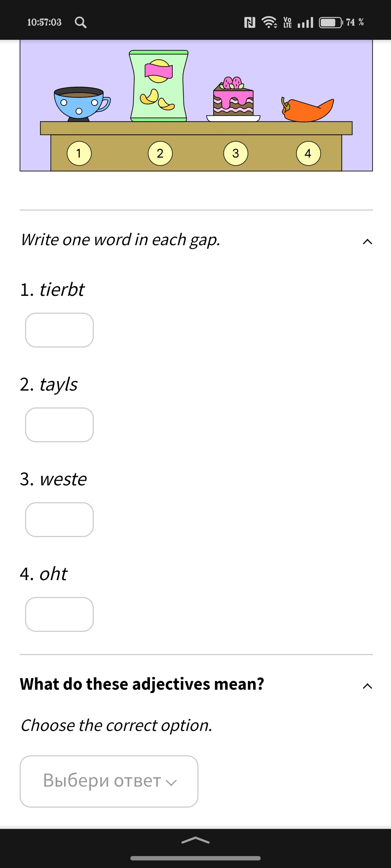Tap the battery indicator icon
Viewport: 391px width, 868px height.
(331, 22)
